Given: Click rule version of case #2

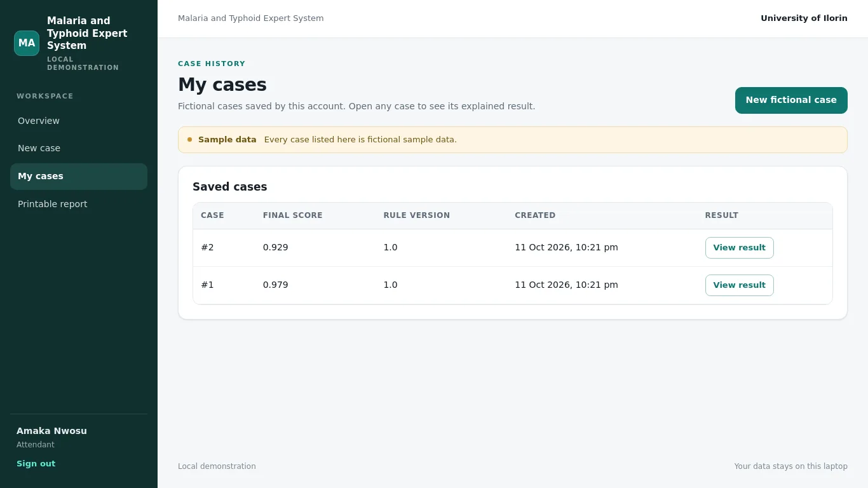Looking at the screenshot, I should 390,247.
